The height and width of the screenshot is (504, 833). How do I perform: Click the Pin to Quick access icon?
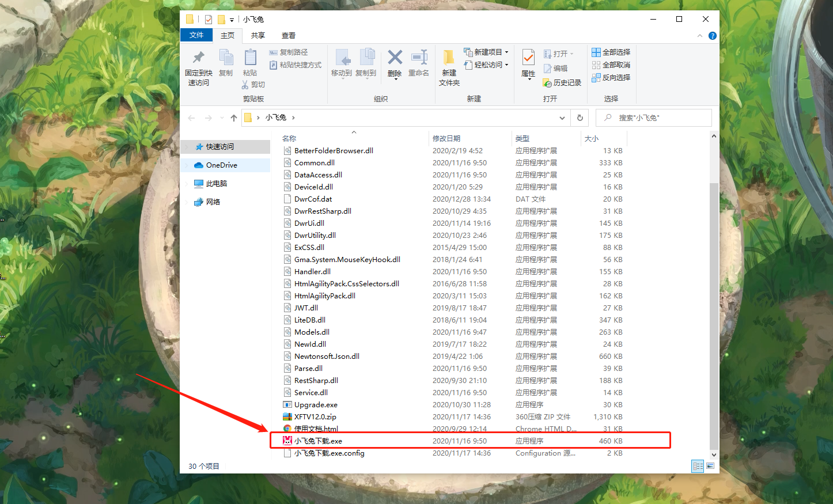[x=199, y=58]
